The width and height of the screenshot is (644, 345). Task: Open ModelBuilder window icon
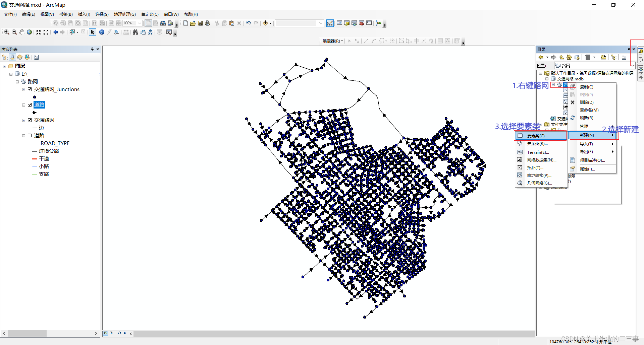pyautogui.click(x=378, y=23)
